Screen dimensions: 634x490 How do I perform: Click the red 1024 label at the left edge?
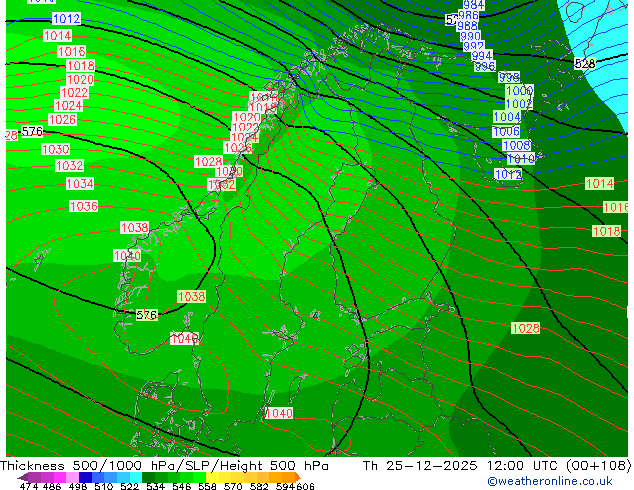pos(68,106)
